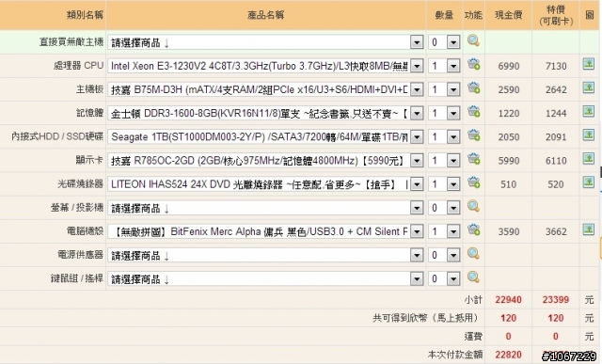
Task: Click the basket icon in 主機板 row
Action: pyautogui.click(x=473, y=87)
